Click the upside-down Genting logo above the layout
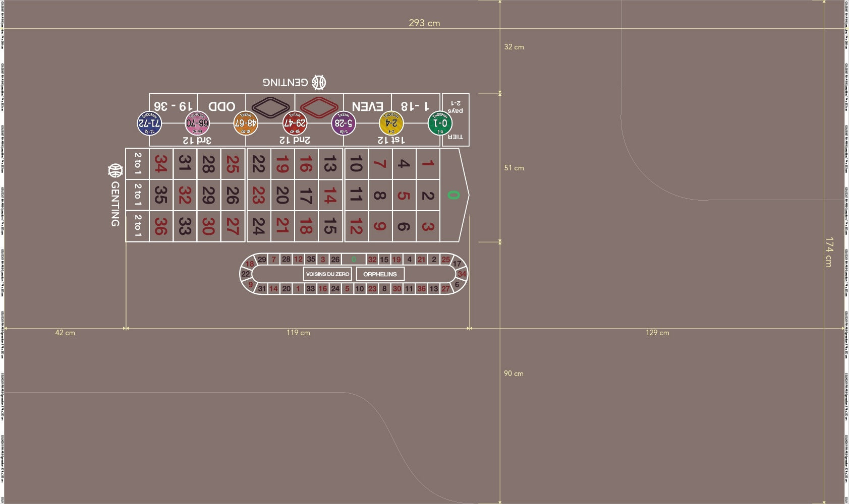Viewport: 849px width, 504px height. tap(294, 82)
